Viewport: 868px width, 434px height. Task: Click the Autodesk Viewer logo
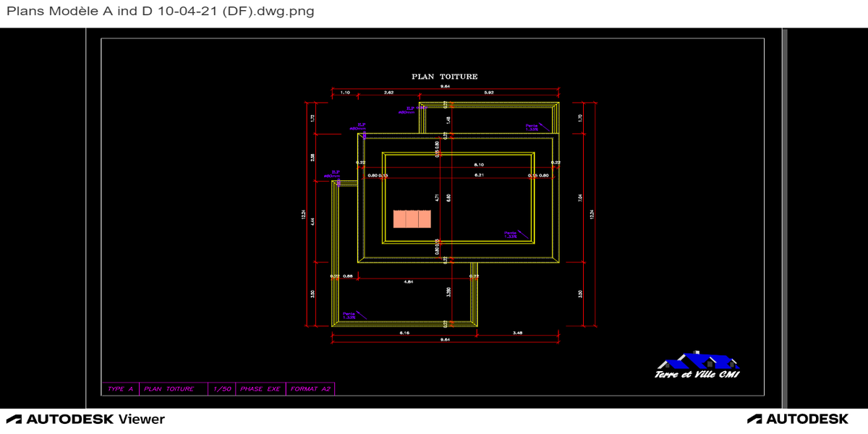[86, 419]
